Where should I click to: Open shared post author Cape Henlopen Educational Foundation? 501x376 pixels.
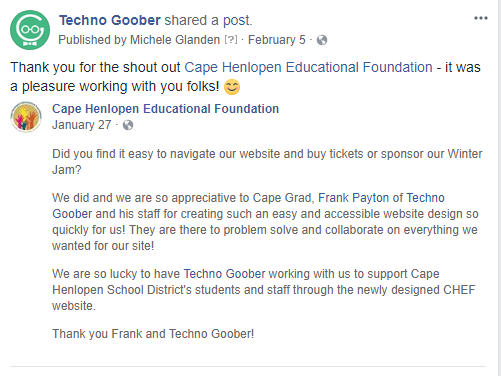(165, 109)
